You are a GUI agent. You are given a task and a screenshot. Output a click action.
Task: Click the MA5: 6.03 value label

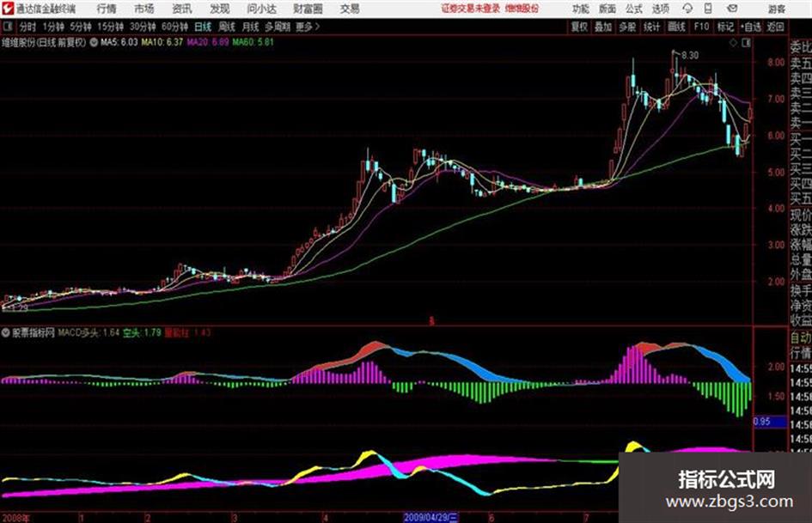click(x=119, y=42)
